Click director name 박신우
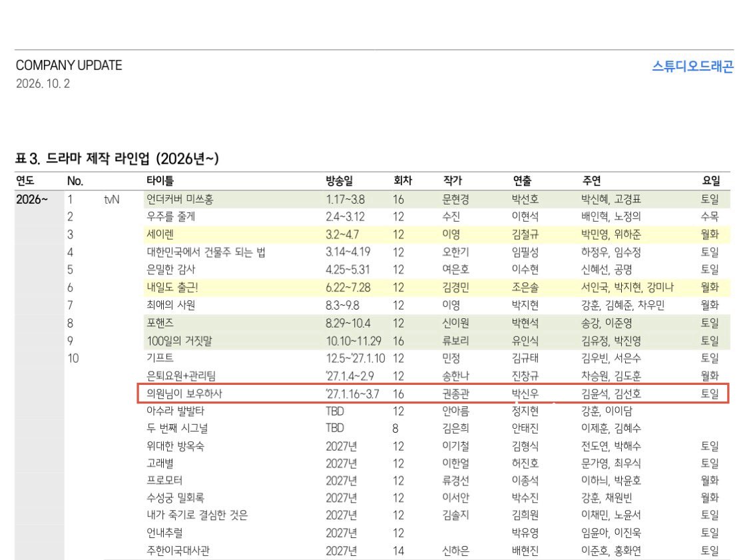Screen dimensions: 749x560 [x=525, y=394]
